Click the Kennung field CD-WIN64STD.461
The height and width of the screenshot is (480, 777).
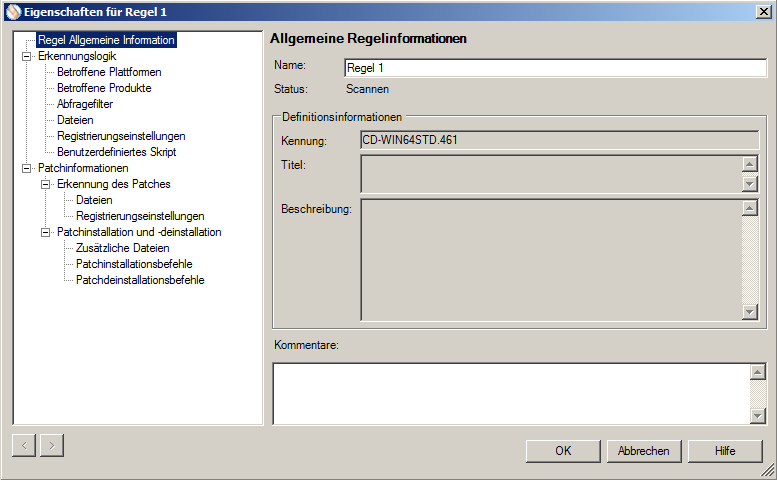tap(560, 140)
